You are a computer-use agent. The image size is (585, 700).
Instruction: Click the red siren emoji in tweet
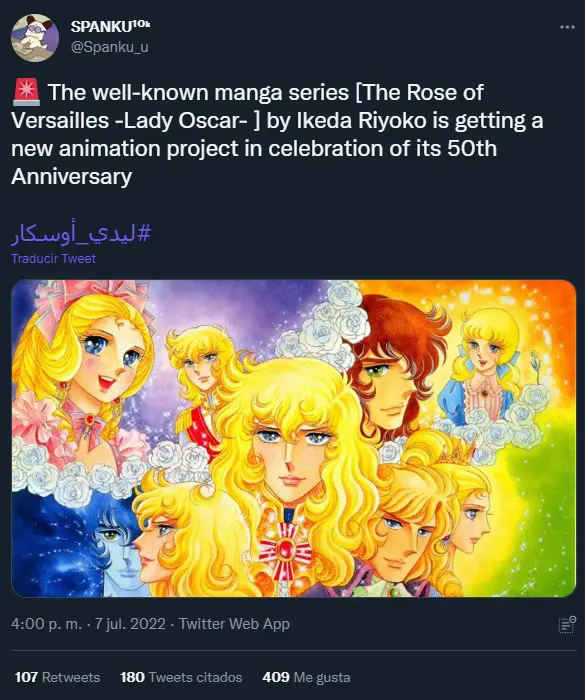tap(26, 92)
